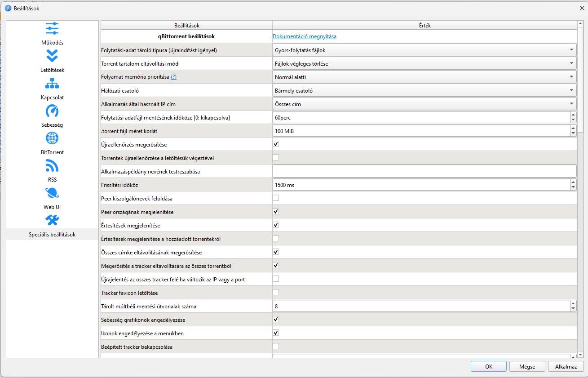588x378 pixels.
Task: Click the 1500 ms refresh interval field
Action: pyautogui.click(x=421, y=185)
